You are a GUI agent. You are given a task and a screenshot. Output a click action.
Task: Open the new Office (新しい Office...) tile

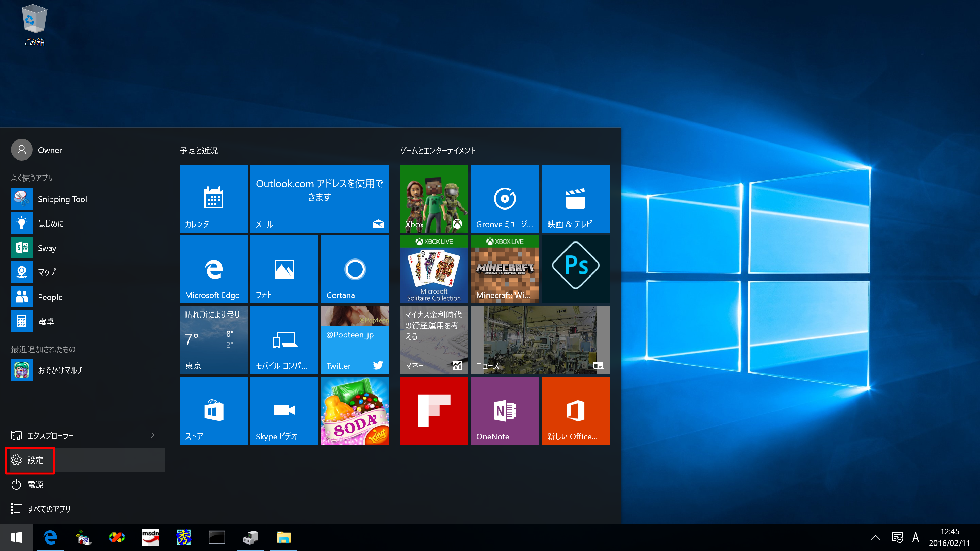575,411
